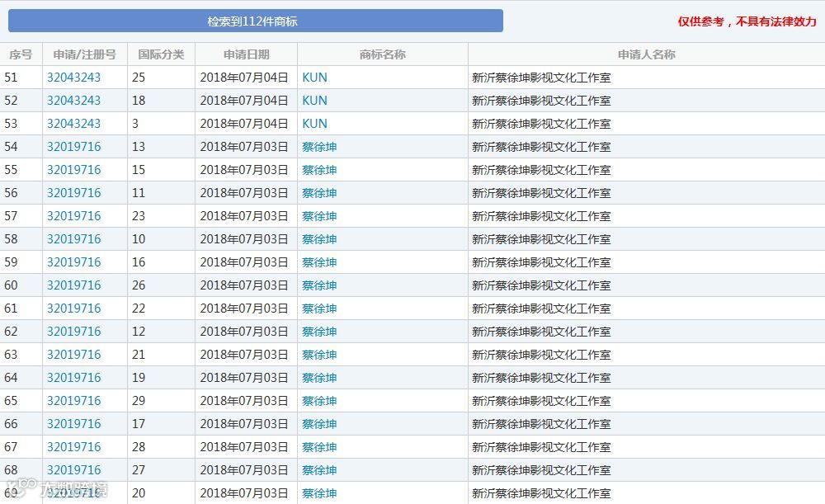The image size is (825, 504).
Task: Open the 蔡徐坤 trademark link in row 60
Action: pyautogui.click(x=319, y=285)
